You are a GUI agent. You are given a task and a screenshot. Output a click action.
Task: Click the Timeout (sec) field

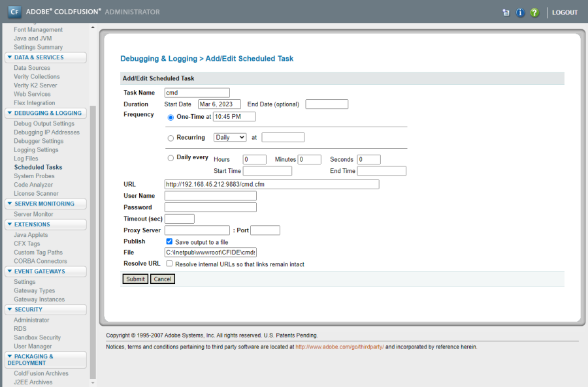pos(180,219)
